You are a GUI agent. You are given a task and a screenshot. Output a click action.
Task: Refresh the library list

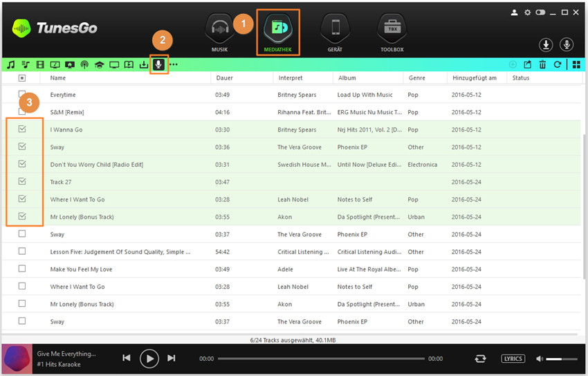tap(558, 64)
